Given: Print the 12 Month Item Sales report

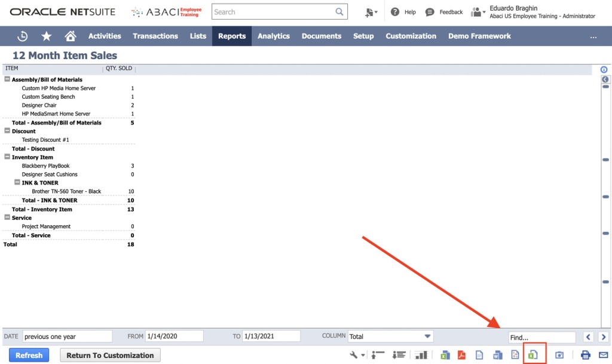Looking at the screenshot, I should point(586,355).
